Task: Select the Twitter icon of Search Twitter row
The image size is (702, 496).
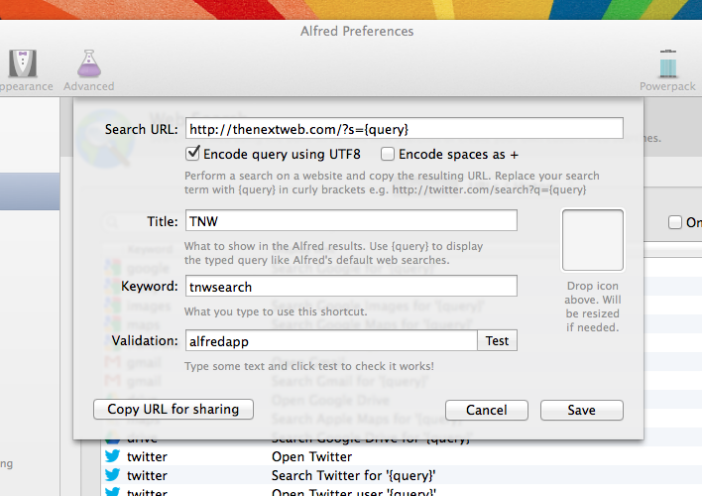Action: point(112,475)
